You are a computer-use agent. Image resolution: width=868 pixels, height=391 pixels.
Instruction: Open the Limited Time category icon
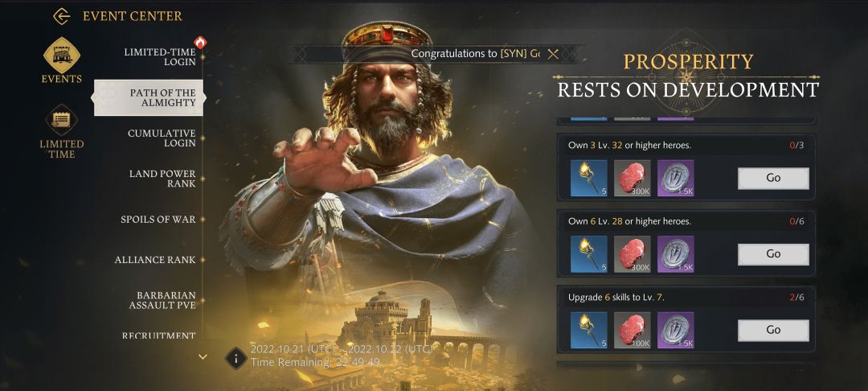[61, 120]
